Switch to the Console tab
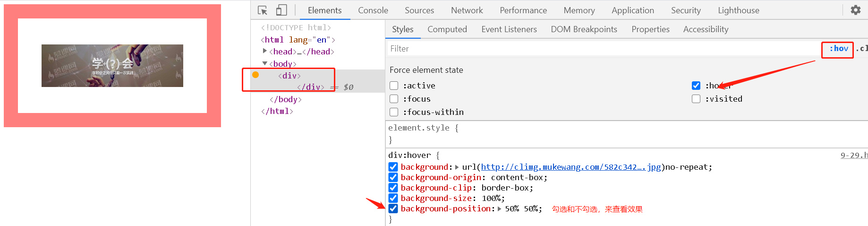Image resolution: width=868 pixels, height=226 pixels. tap(373, 10)
